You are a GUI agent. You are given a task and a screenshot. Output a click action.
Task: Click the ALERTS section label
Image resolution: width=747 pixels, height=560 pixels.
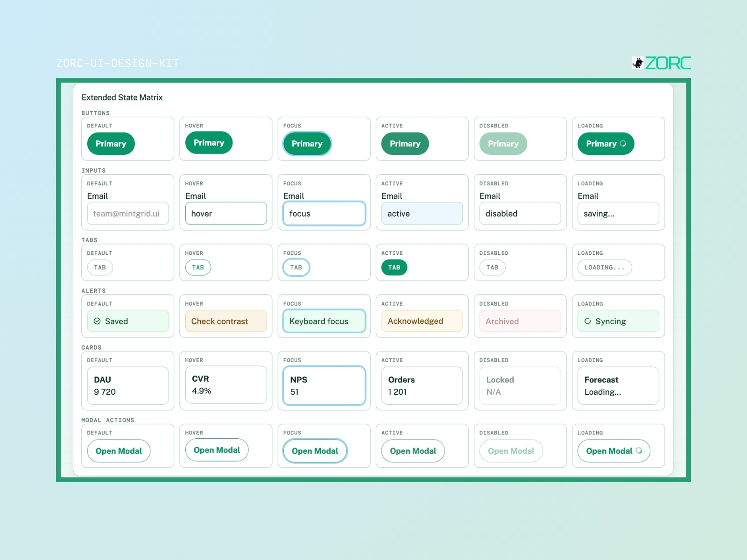click(x=93, y=290)
